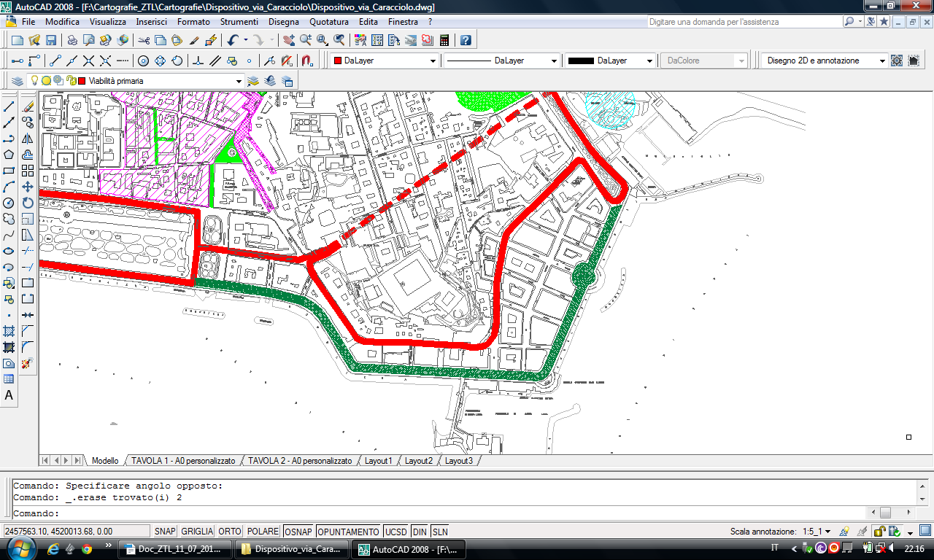The width and height of the screenshot is (934, 560).
Task: Toggle POLARE tracking
Action: [x=263, y=532]
